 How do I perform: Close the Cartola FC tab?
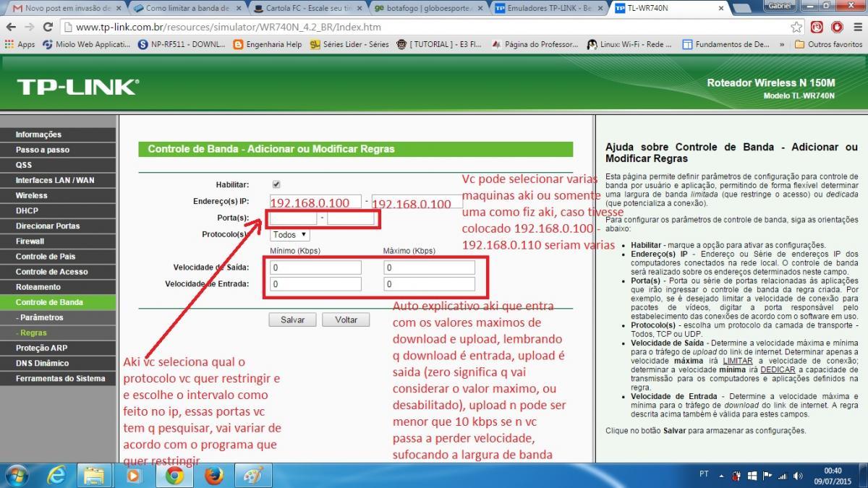click(x=359, y=8)
